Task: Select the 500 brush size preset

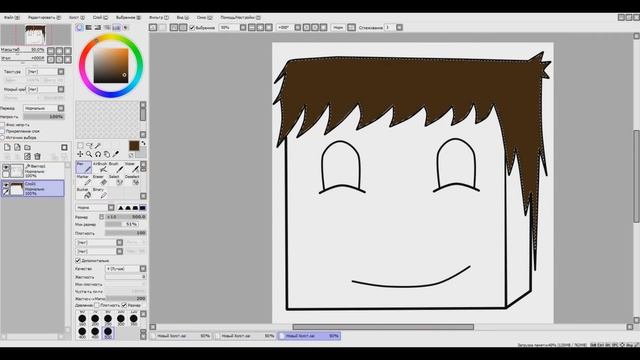Action: tap(108, 333)
